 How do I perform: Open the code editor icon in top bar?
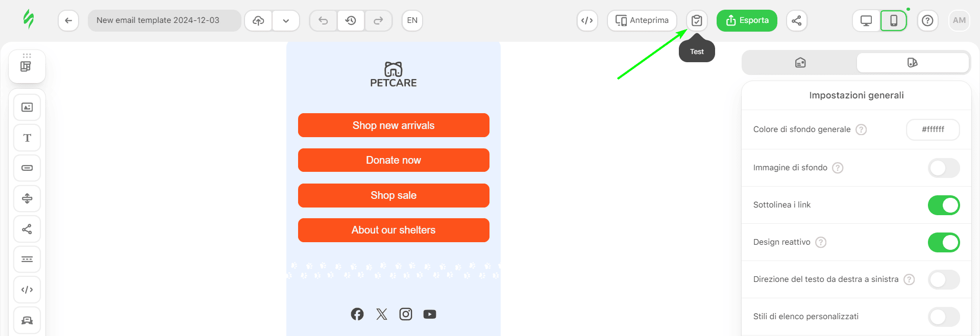click(587, 21)
